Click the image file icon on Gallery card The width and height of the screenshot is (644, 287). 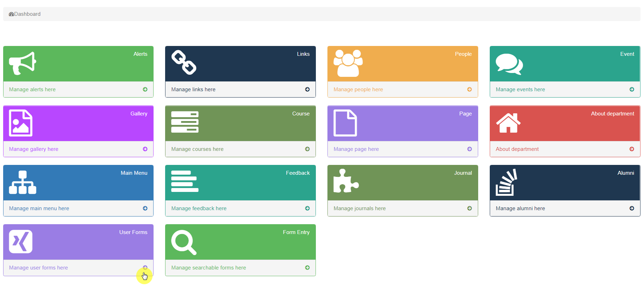[21, 123]
